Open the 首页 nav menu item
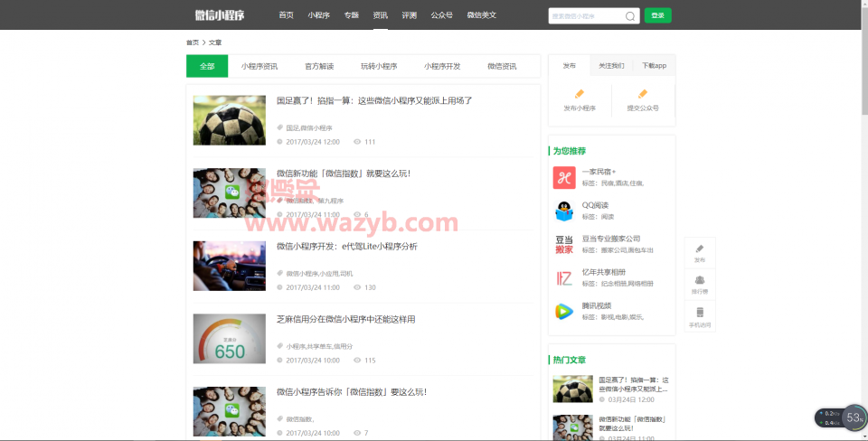 287,15
